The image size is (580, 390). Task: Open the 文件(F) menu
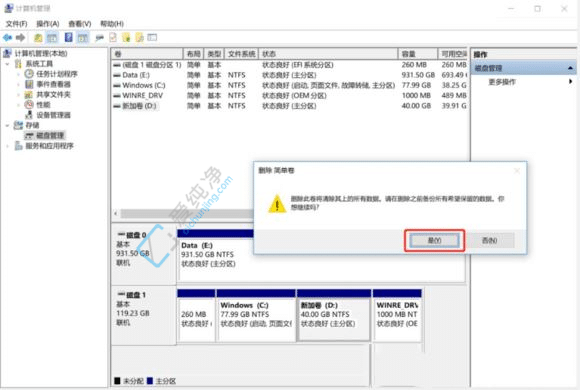click(x=16, y=24)
